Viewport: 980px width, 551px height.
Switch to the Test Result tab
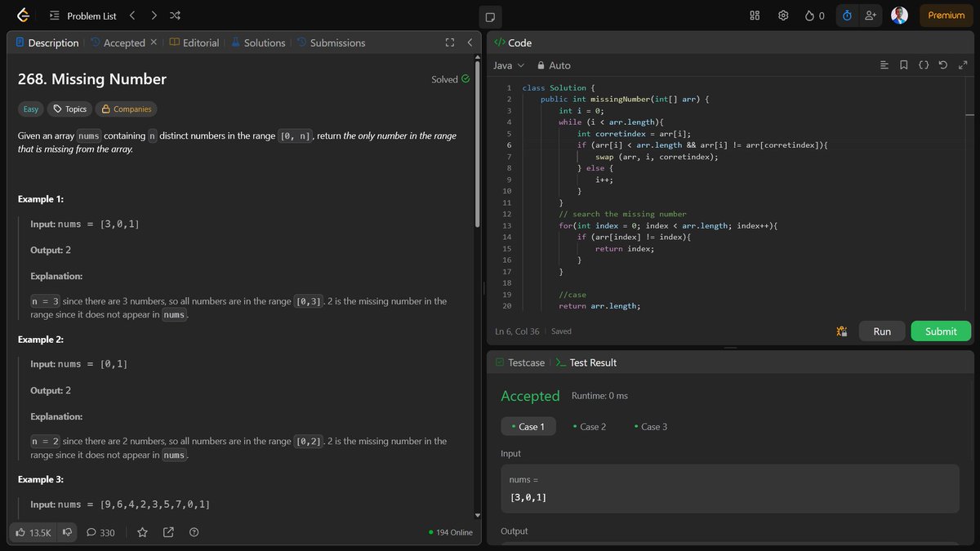click(x=586, y=362)
